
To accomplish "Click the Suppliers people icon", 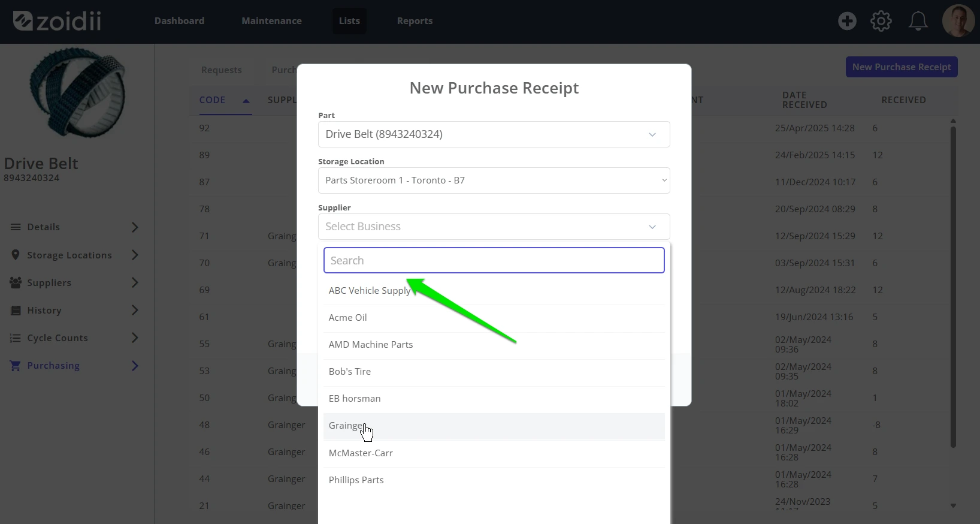I will [16, 282].
